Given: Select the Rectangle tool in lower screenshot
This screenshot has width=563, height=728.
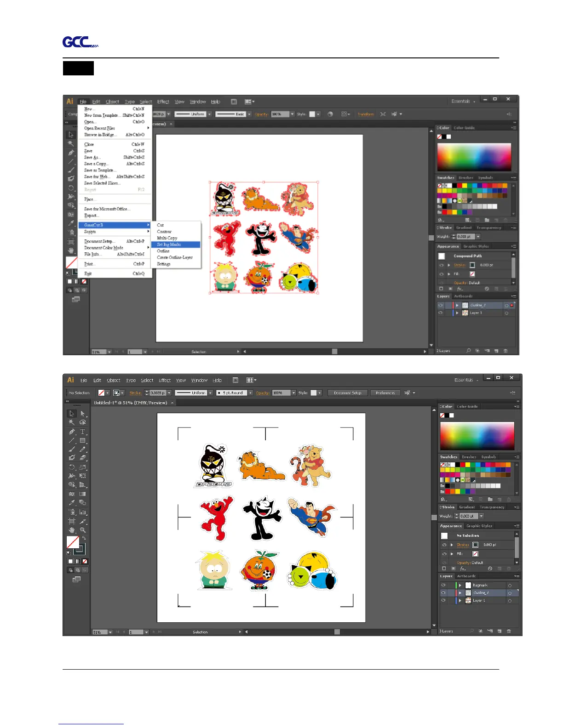Looking at the screenshot, I should (83, 440).
